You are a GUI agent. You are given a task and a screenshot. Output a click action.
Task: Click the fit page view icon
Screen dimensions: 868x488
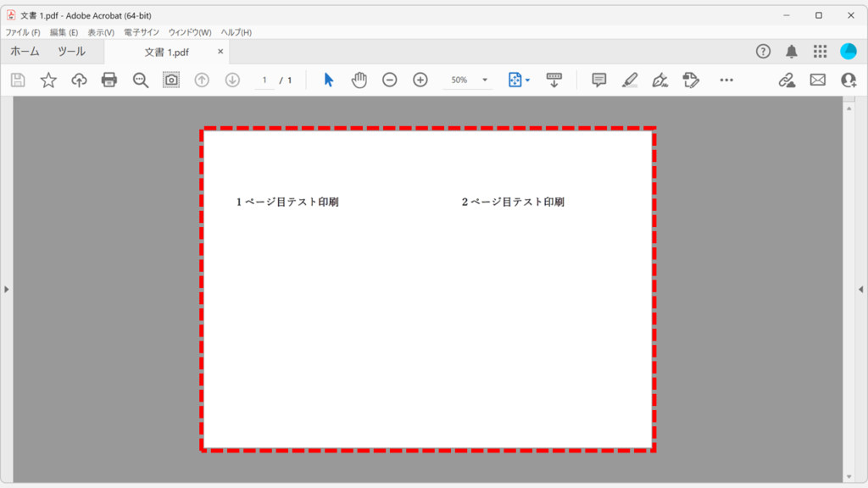click(515, 80)
